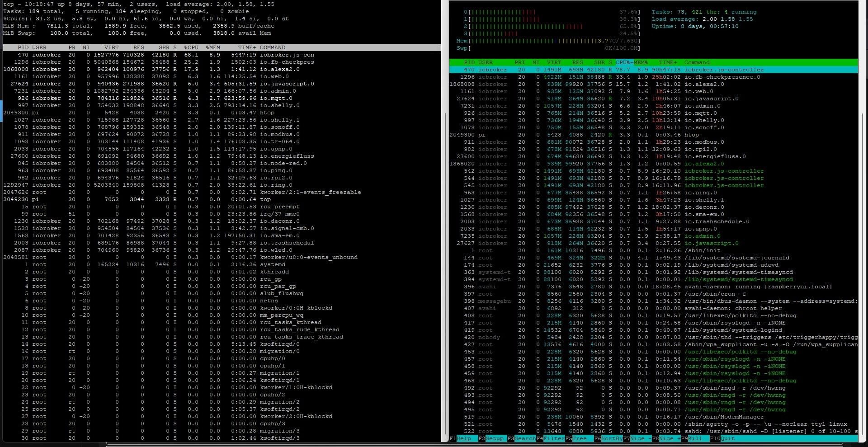Click the io.wled.0 row in top
This screenshot has width=868, height=447.
point(222,250)
